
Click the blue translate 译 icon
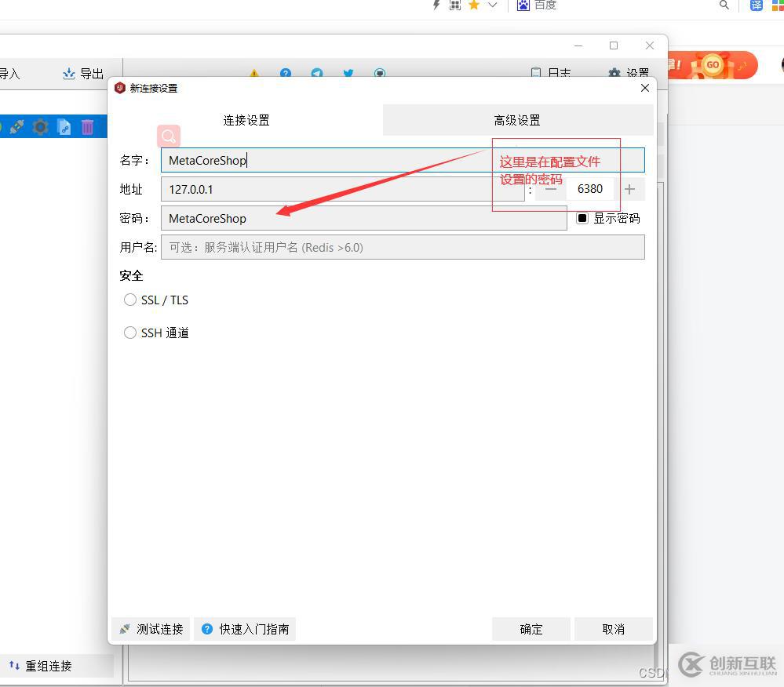(x=756, y=5)
